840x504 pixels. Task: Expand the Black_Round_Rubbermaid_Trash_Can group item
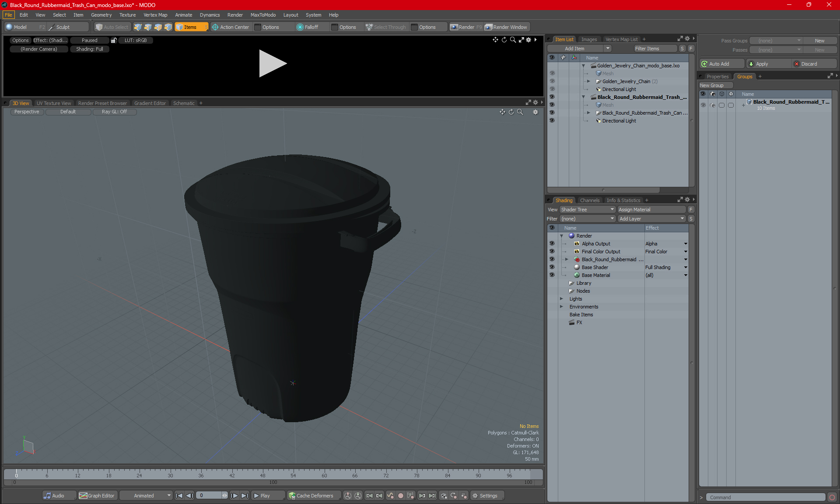coord(588,113)
